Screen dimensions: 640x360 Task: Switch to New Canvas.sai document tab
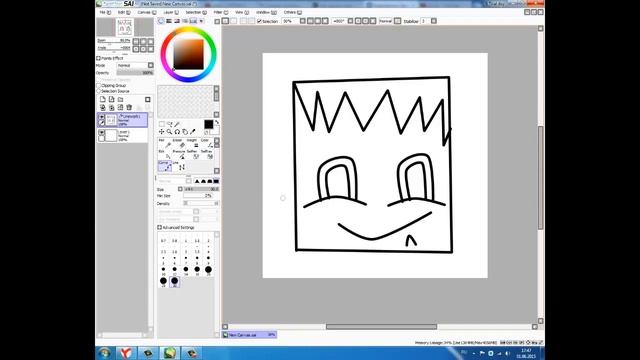[249, 335]
